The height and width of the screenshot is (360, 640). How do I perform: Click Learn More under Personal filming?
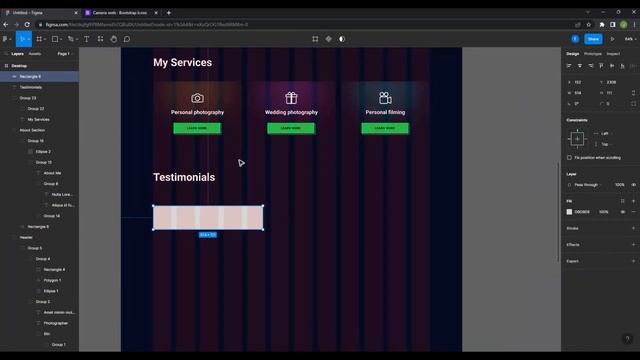coord(385,128)
